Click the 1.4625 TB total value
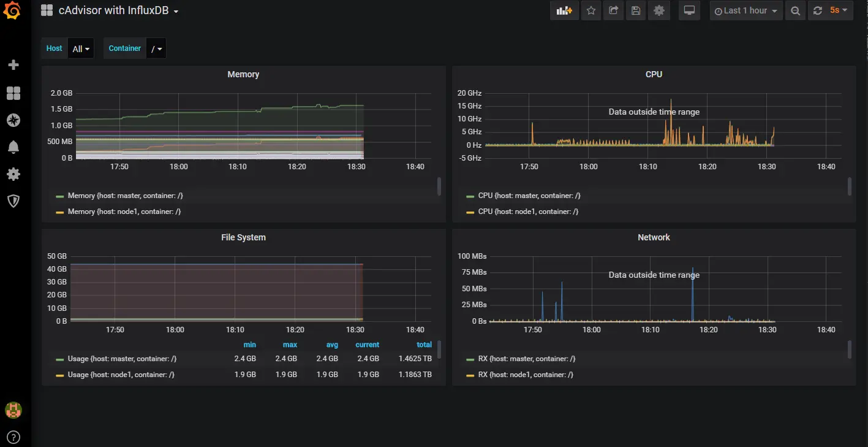The width and height of the screenshot is (868, 447). pyautogui.click(x=415, y=359)
